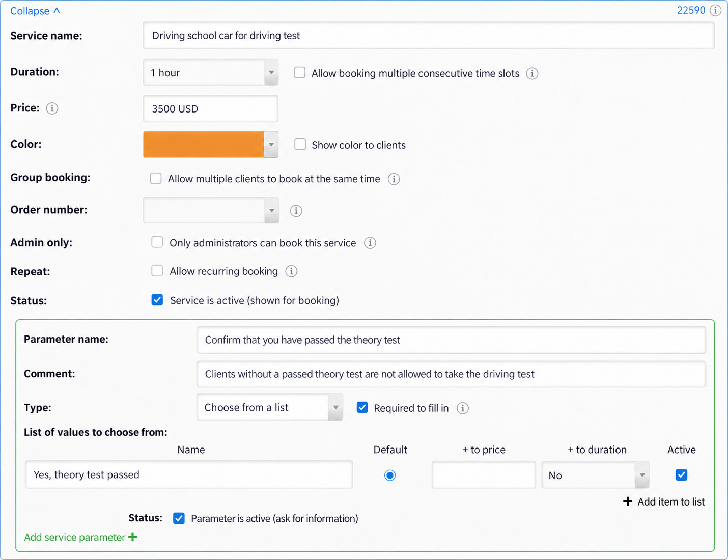The height and width of the screenshot is (560, 728).
Task: Click info icon beside Allow recurring booking
Action: (x=291, y=271)
